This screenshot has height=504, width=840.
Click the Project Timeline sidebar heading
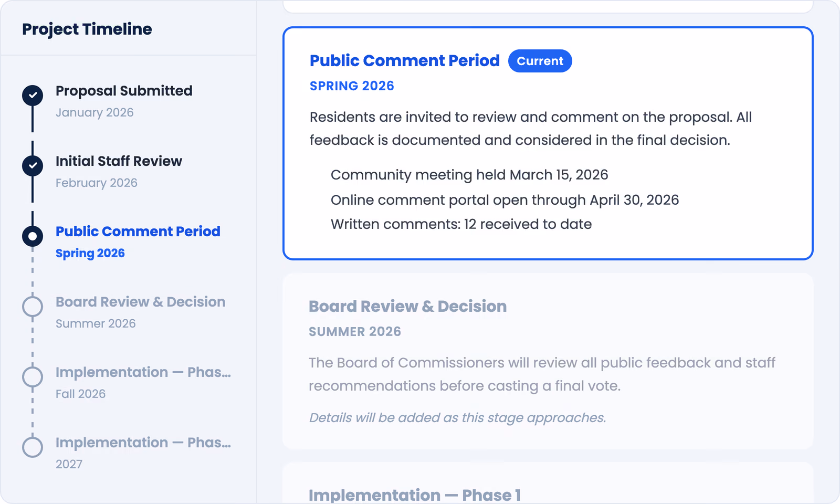tap(87, 29)
